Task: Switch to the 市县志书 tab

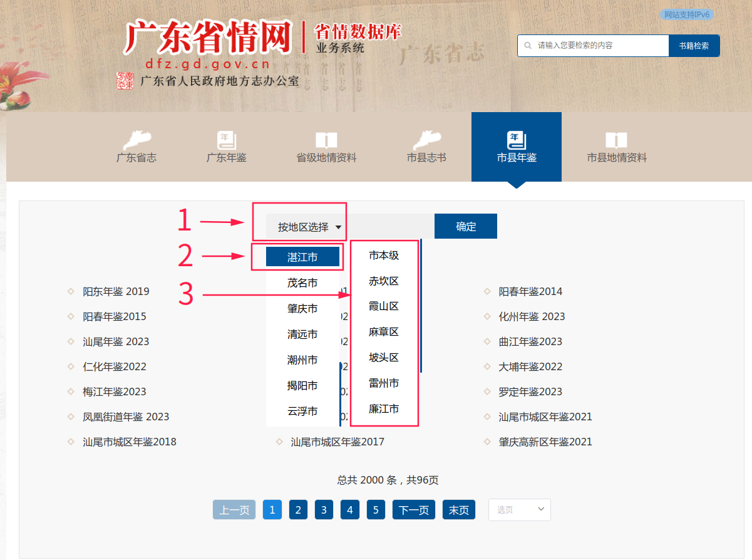Action: [427, 147]
